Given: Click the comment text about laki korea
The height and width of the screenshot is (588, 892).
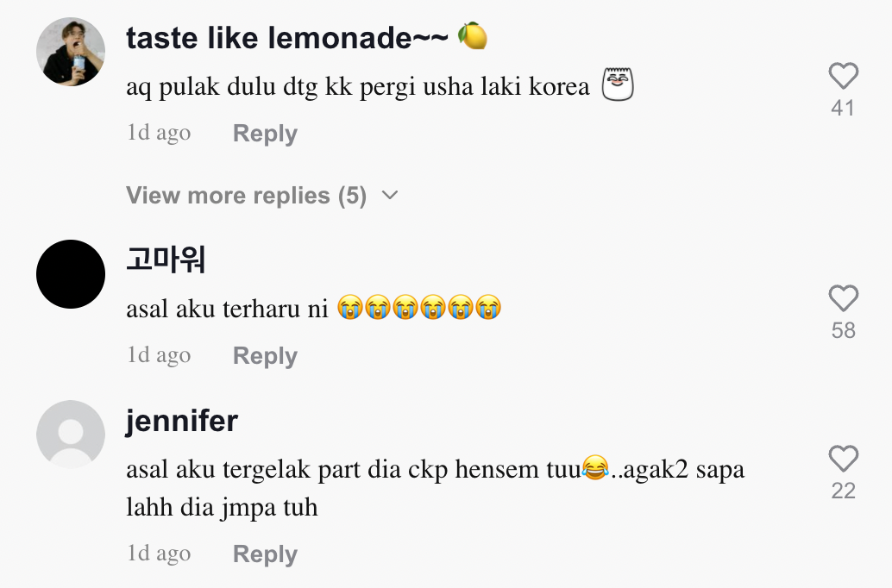Looking at the screenshot, I should tap(357, 86).
